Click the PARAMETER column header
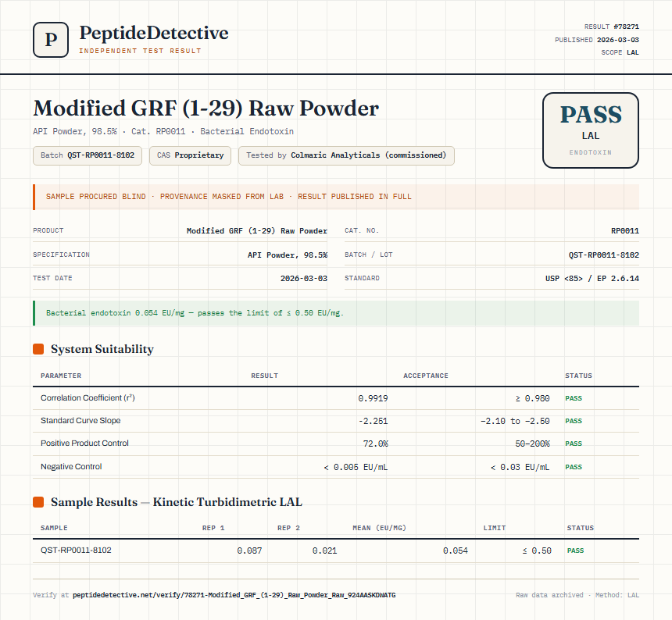Viewport: 672px width, 620px height. tap(61, 376)
